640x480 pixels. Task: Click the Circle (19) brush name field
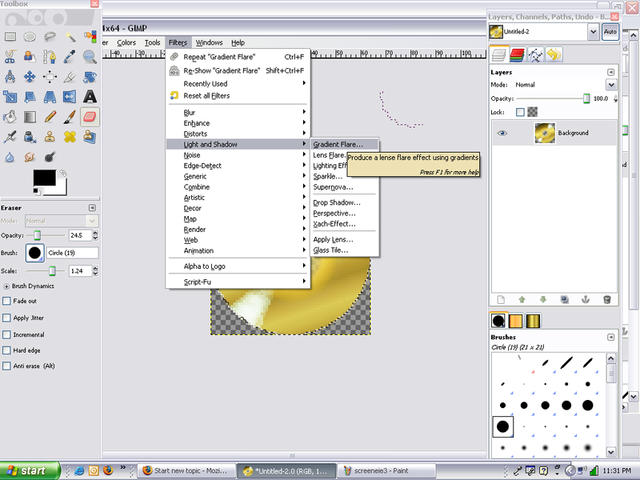pyautogui.click(x=72, y=253)
